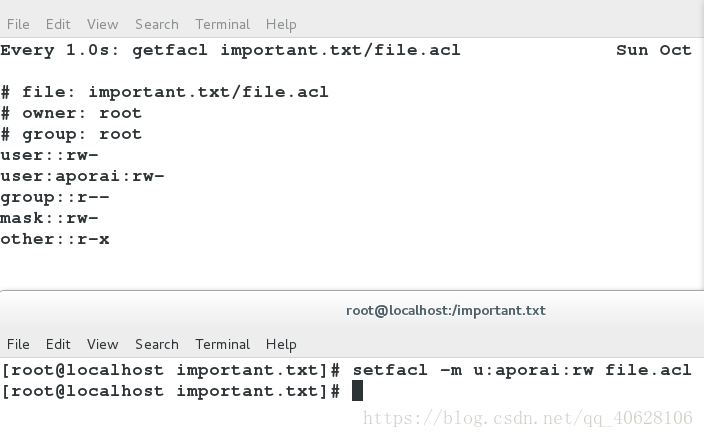Click the watch header getfacl command
The height and width of the screenshot is (438, 704).
pyautogui.click(x=296, y=50)
